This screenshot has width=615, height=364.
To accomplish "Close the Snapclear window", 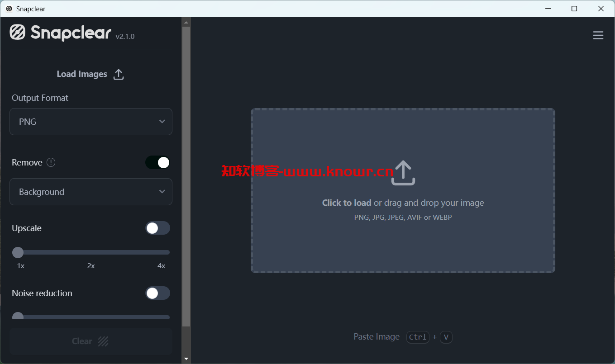I will pos(601,9).
